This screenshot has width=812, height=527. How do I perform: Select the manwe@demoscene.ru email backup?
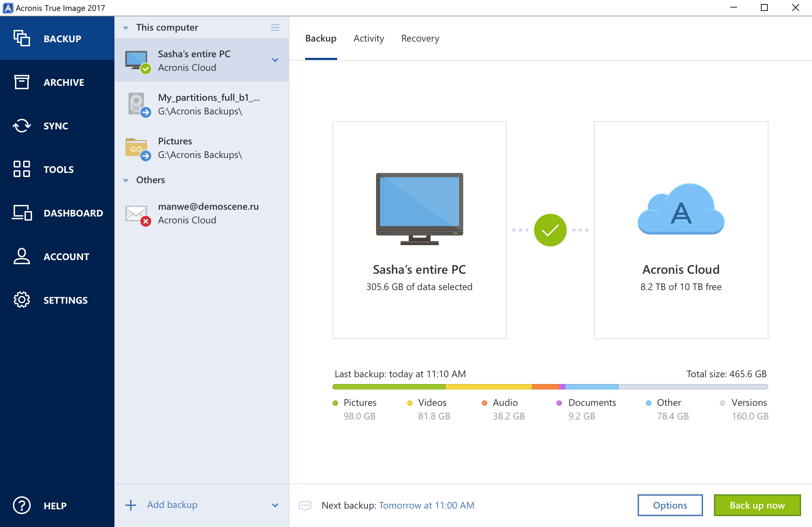202,213
